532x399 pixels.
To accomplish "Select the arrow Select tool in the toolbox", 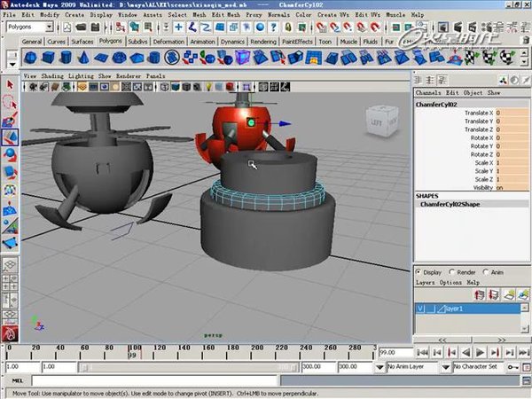I will 9,86.
